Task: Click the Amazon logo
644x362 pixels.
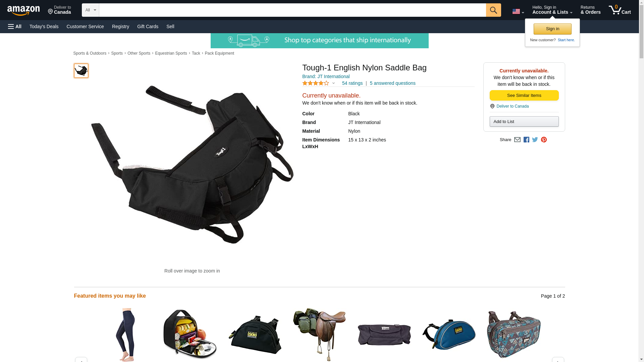Action: [x=23, y=10]
